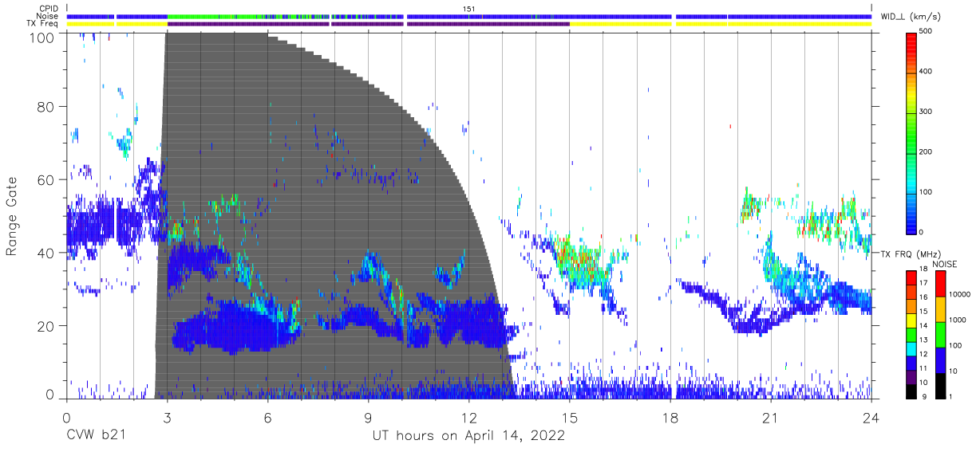Click the 16 label on TX FRQ legend
This screenshot has width=980, height=452.
(923, 298)
